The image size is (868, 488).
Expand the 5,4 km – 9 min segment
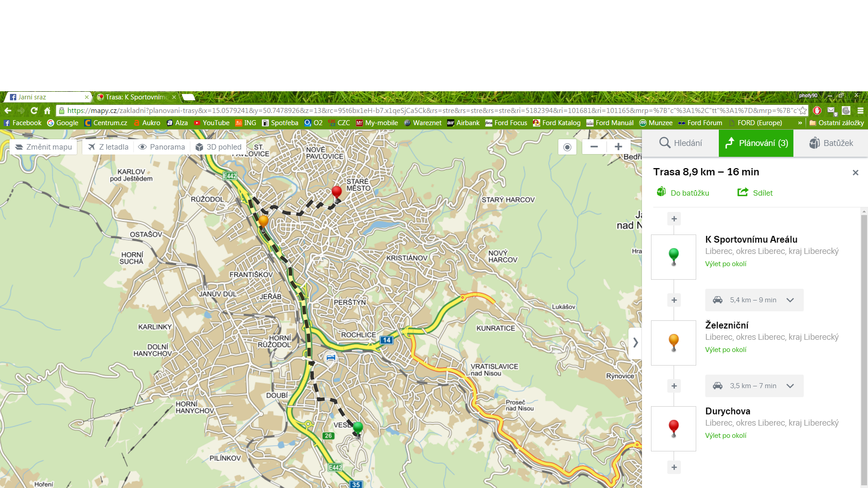tap(754, 300)
